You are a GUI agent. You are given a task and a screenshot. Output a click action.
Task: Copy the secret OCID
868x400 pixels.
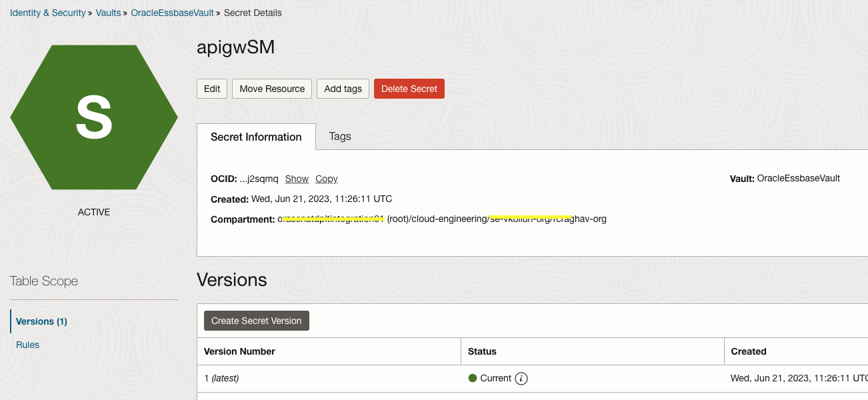327,179
